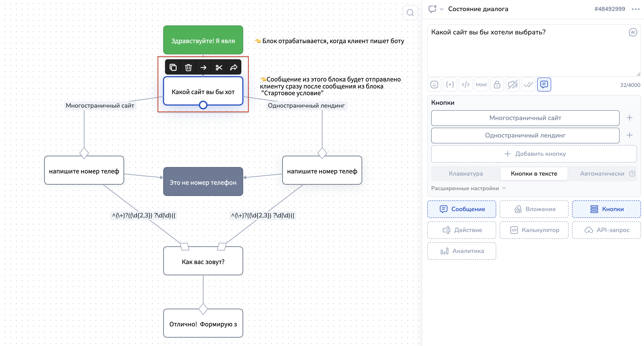Image resolution: width=644 pixels, height=346 pixels.
Task: Click the message text field Какой сайт
Action: pos(525,50)
